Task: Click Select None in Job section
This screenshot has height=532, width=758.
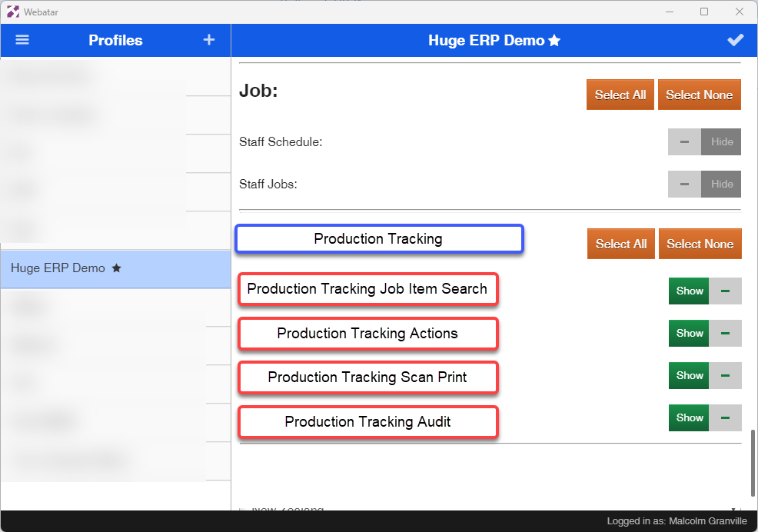Action: [699, 95]
